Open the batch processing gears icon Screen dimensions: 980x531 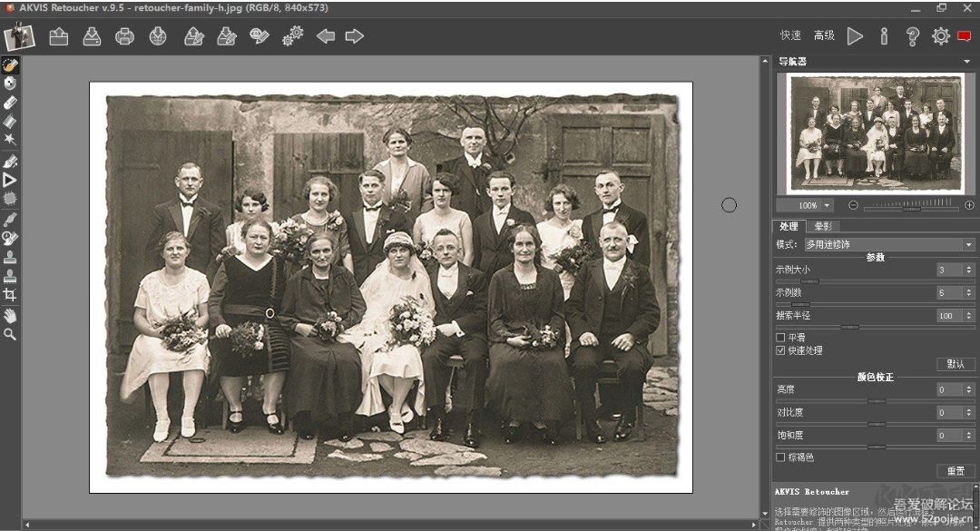(x=292, y=36)
